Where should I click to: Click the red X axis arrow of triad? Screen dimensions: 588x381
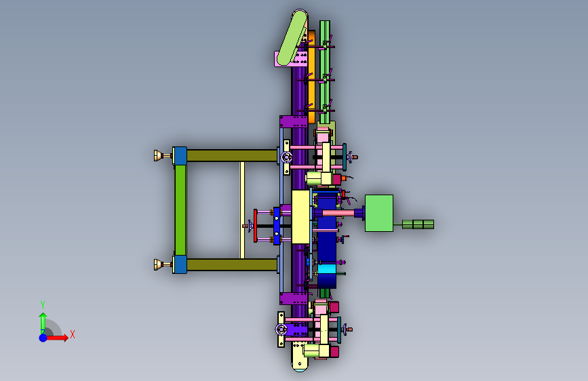click(x=57, y=338)
